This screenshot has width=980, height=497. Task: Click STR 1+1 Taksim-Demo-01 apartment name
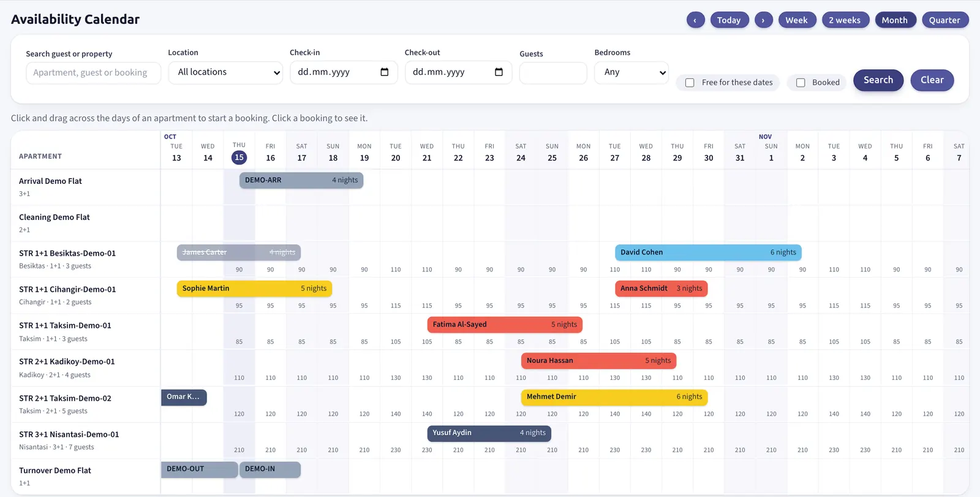(65, 326)
